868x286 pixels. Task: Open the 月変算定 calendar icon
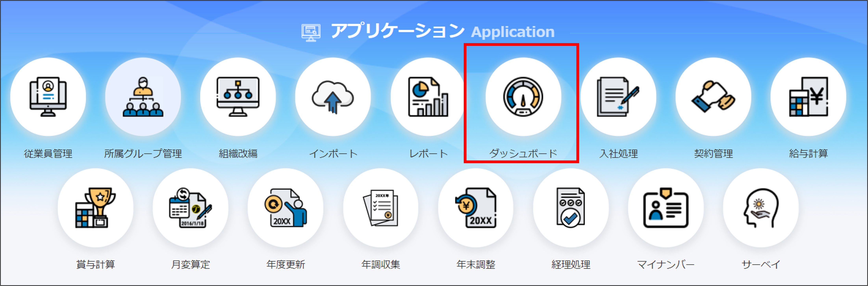coord(190,208)
